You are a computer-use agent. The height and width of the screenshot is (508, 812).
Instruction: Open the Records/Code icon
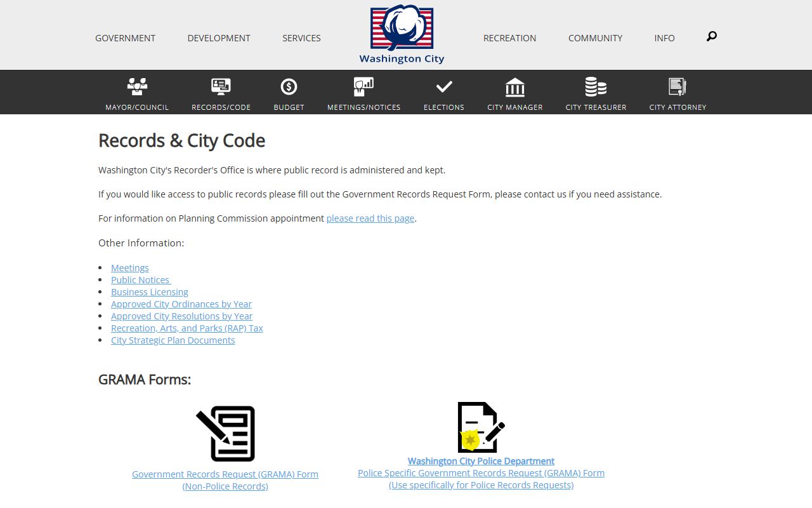[221, 87]
